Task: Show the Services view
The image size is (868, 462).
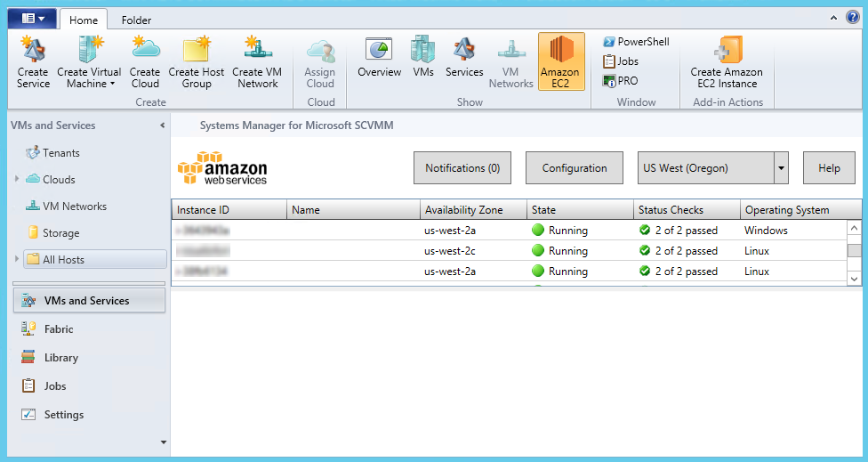Action: click(464, 56)
